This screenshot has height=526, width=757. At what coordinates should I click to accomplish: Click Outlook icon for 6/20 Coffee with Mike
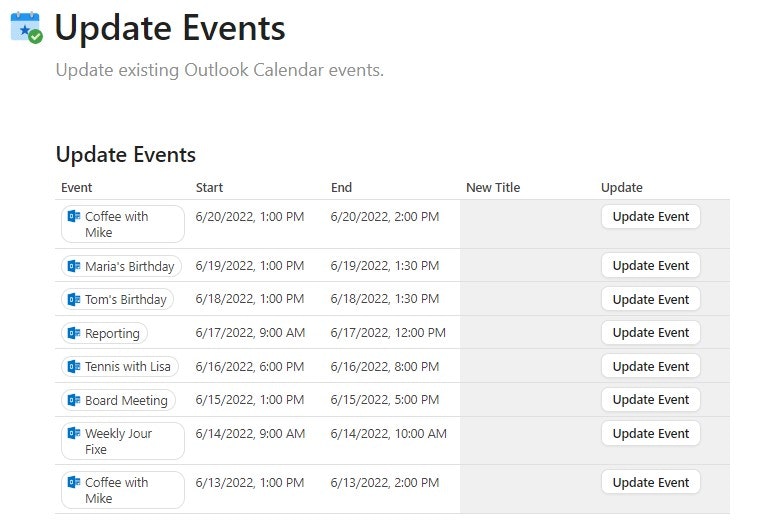coord(74,216)
